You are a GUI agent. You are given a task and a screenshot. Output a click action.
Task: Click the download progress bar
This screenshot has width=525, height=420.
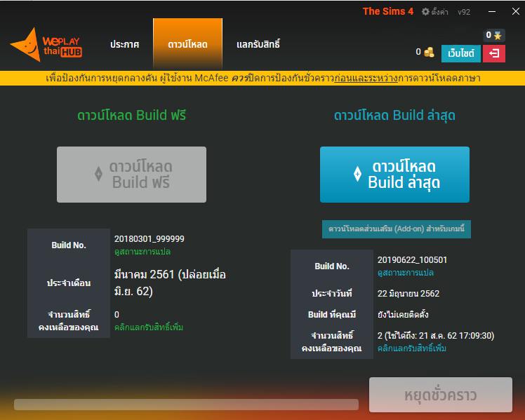(x=186, y=405)
